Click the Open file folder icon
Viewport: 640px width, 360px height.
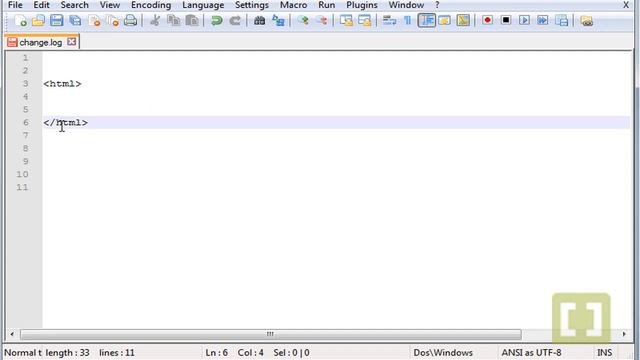pyautogui.click(x=38, y=20)
